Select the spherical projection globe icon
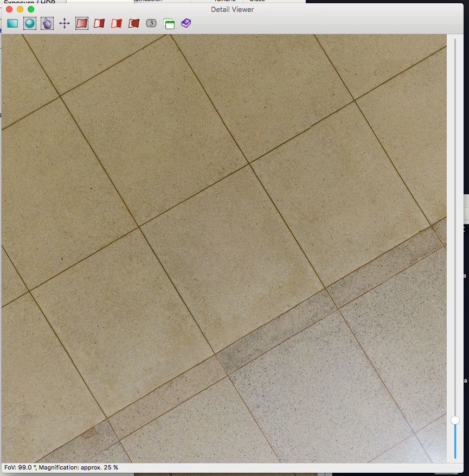 [x=30, y=23]
